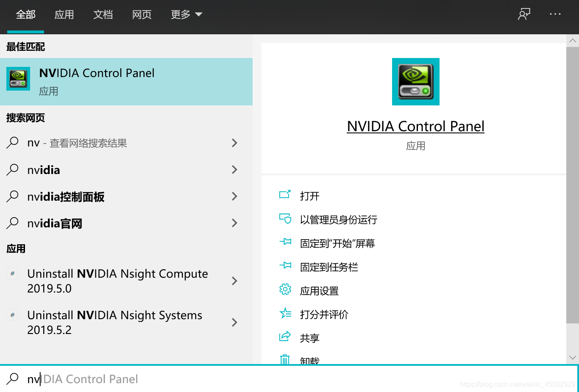Click the NVIDIA Control Panel title link
The height and width of the screenshot is (392, 579).
[416, 126]
